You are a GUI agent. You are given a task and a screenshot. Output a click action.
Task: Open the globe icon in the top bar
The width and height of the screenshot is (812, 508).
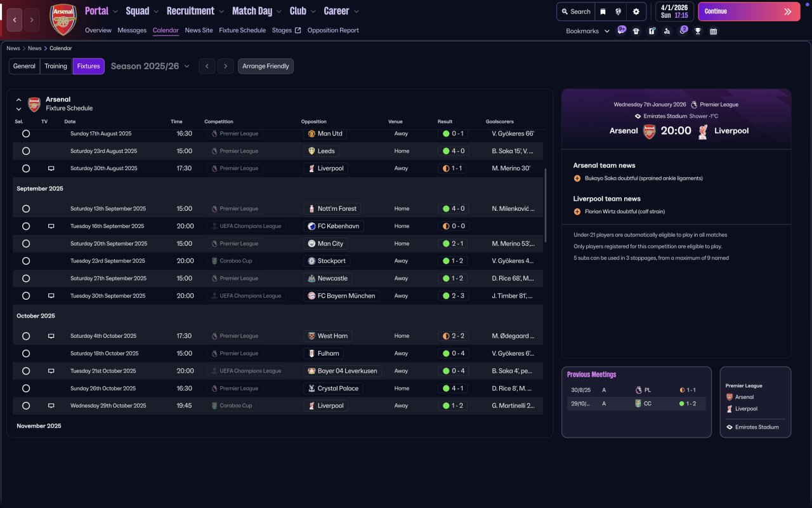[618, 11]
